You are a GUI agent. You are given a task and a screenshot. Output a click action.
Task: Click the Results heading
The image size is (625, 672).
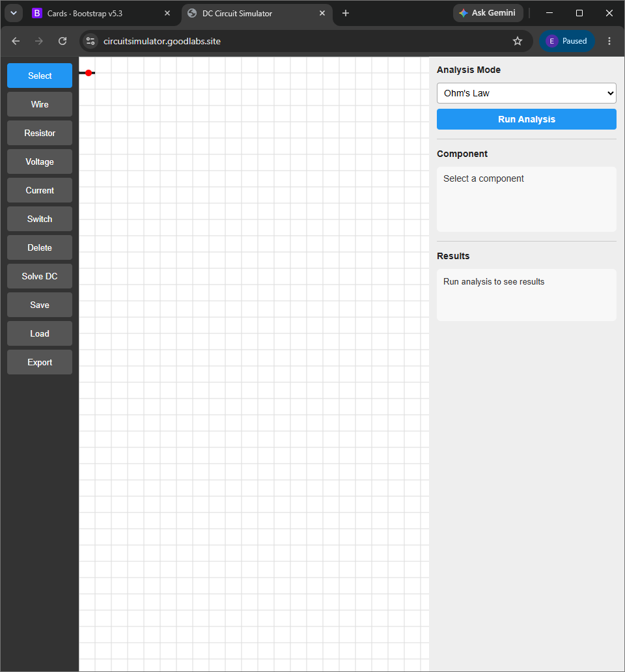pyautogui.click(x=453, y=256)
